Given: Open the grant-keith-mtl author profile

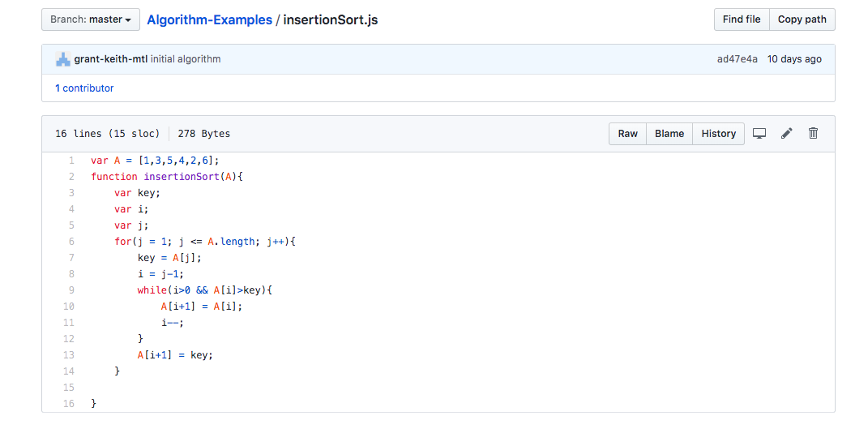Looking at the screenshot, I should pyautogui.click(x=111, y=59).
